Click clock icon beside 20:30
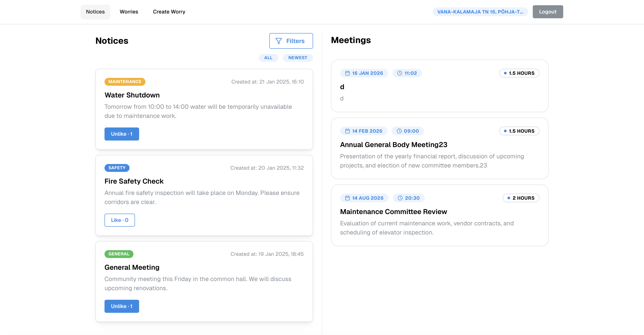Screen dimensions: 644x335 [400, 198]
